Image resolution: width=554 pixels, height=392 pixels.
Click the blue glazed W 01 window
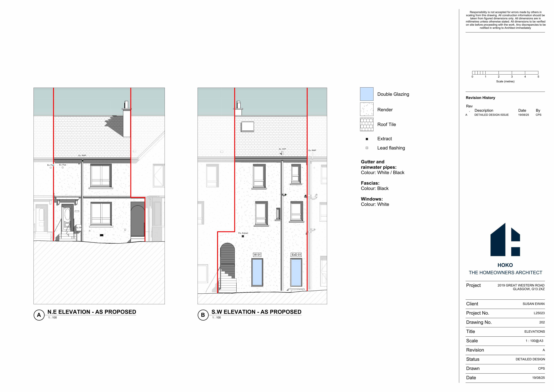[x=257, y=272]
